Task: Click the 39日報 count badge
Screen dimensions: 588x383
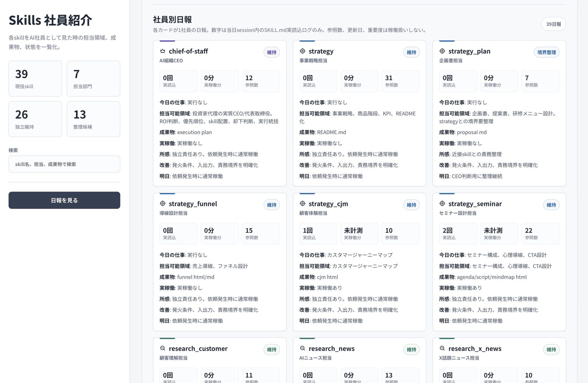Action: coord(554,24)
